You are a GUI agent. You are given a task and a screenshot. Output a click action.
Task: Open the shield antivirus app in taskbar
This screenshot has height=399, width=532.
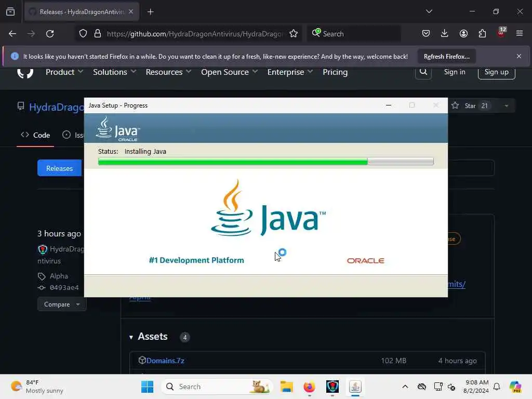coord(332,387)
